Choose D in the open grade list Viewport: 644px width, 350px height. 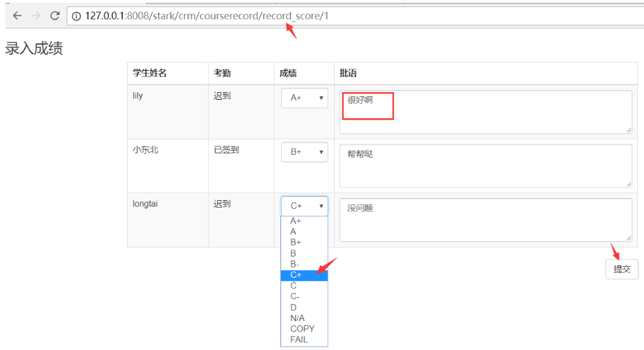click(x=304, y=307)
